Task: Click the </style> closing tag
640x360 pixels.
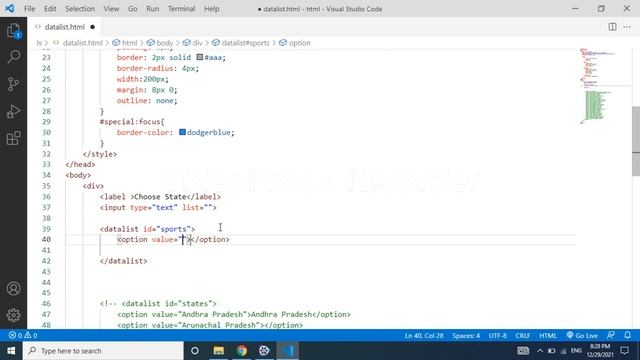Action: (x=100, y=154)
